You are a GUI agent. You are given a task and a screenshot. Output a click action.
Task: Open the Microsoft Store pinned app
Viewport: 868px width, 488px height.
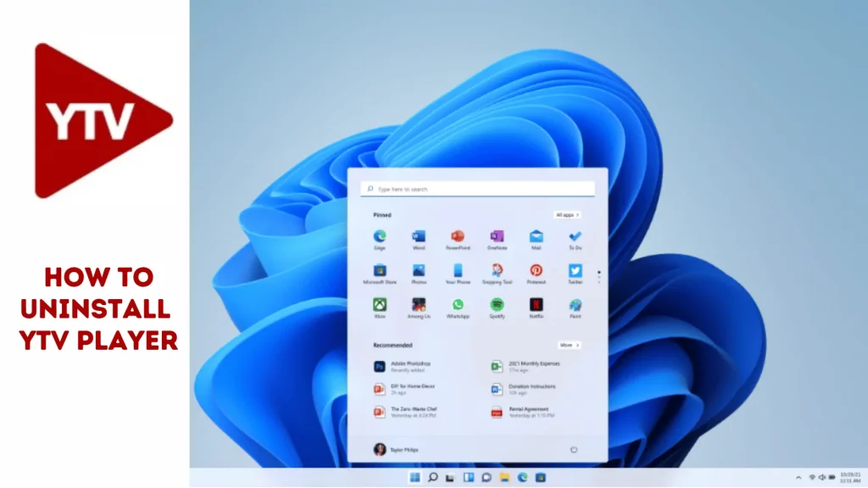coord(380,270)
